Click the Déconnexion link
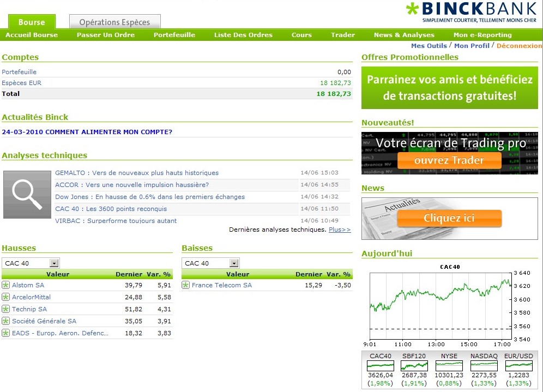 [x=519, y=46]
